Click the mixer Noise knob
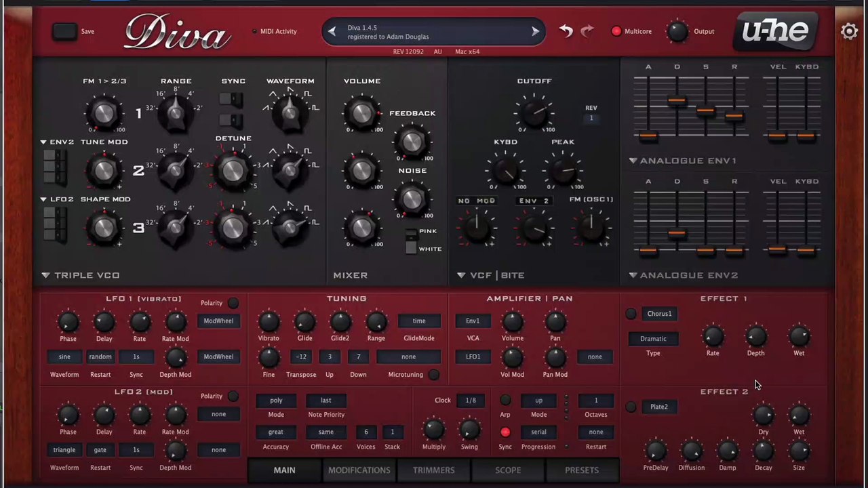The image size is (868, 488). (412, 199)
